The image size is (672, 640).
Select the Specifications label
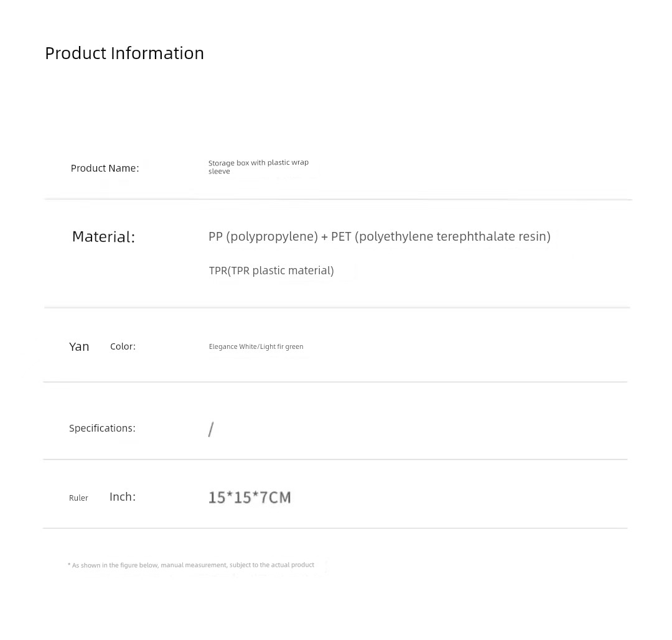point(102,428)
